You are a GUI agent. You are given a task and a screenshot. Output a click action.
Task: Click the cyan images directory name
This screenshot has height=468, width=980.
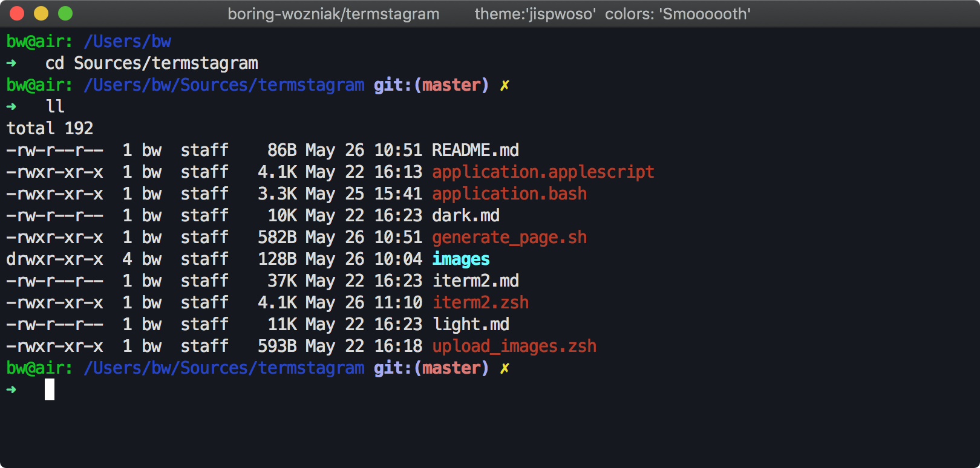[460, 259]
